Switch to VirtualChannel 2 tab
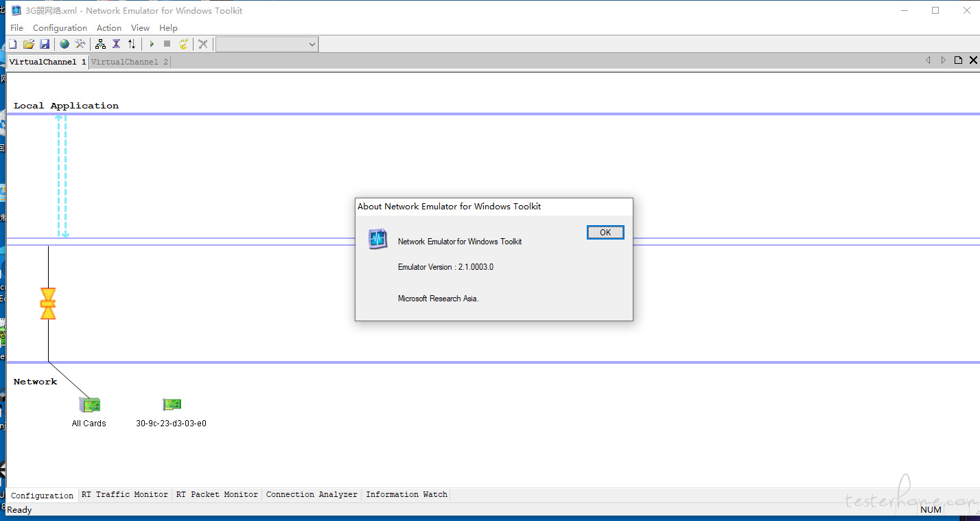Image resolution: width=980 pixels, height=521 pixels. click(130, 62)
